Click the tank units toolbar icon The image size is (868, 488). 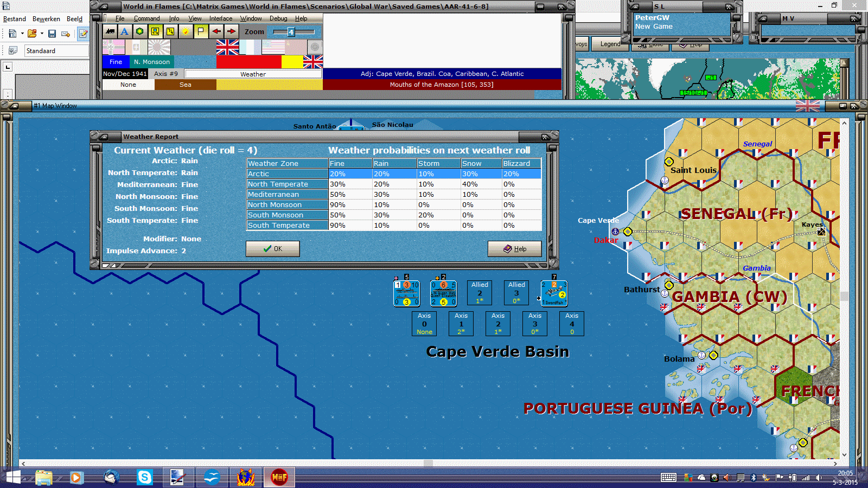(110, 31)
